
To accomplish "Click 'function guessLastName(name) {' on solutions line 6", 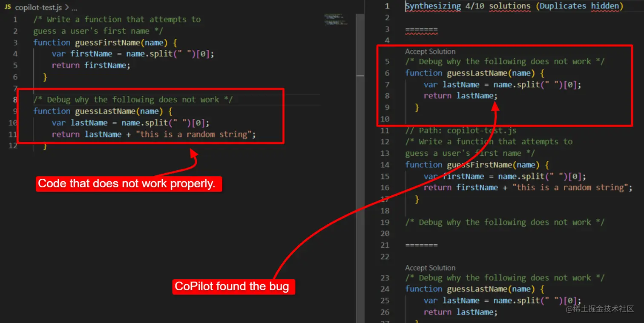I will coord(474,73).
